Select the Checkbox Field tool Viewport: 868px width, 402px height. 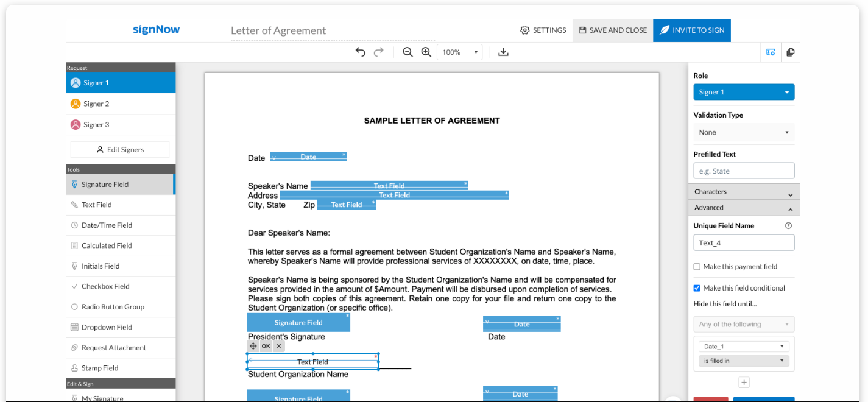point(121,287)
